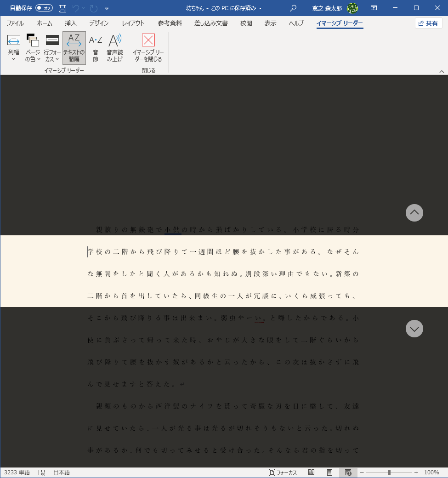Open the ページの色 page color menu
This screenshot has height=478, width=448.
(x=33, y=48)
